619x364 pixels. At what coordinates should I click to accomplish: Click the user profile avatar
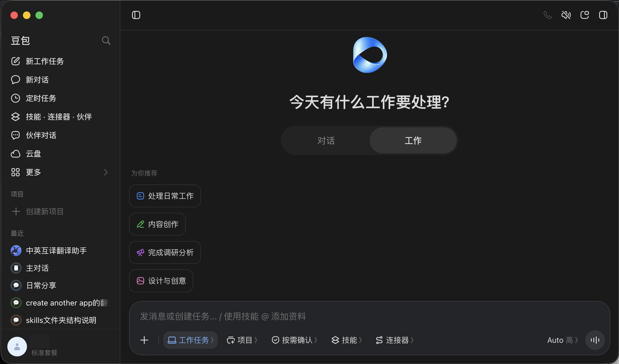coord(17,347)
